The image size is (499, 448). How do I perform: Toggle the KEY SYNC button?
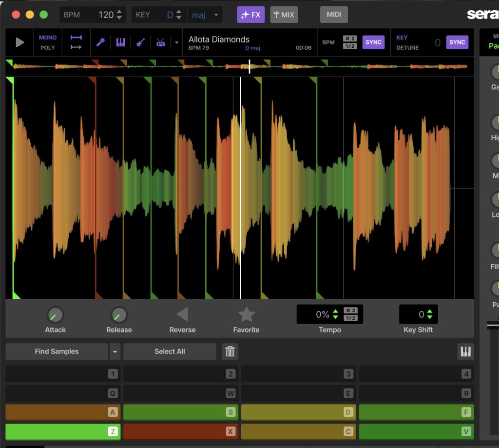pos(457,42)
